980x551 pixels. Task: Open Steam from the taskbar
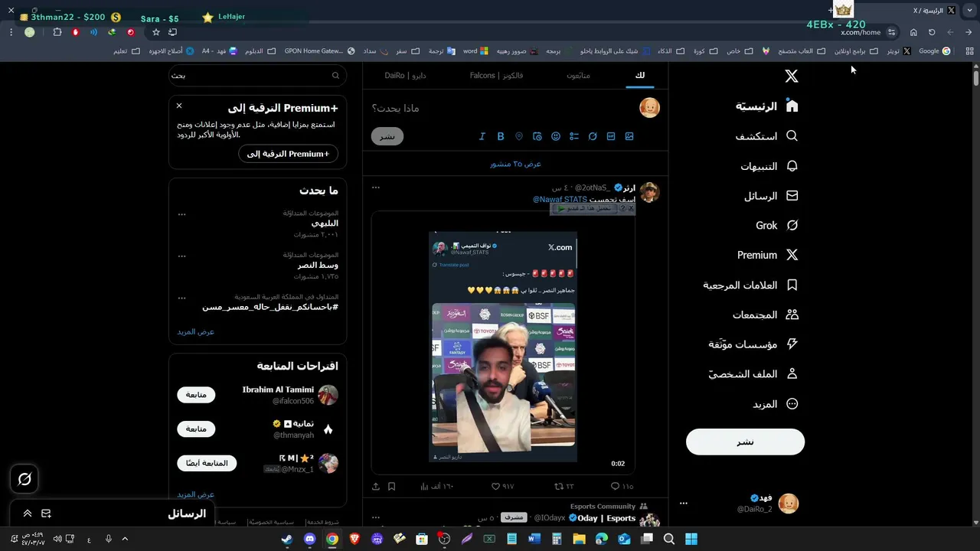point(286,540)
